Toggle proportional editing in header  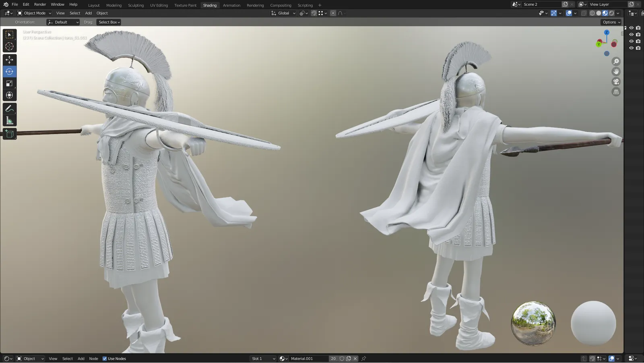[333, 13]
